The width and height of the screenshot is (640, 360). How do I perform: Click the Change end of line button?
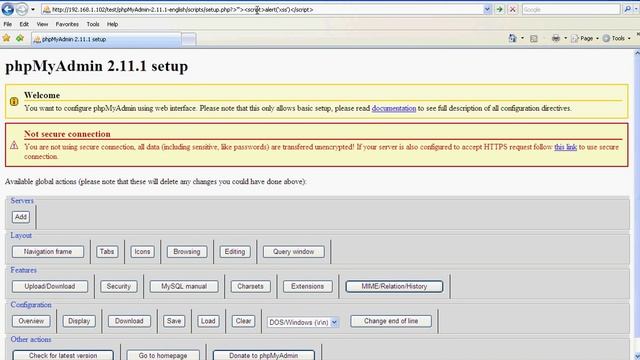coord(391,321)
